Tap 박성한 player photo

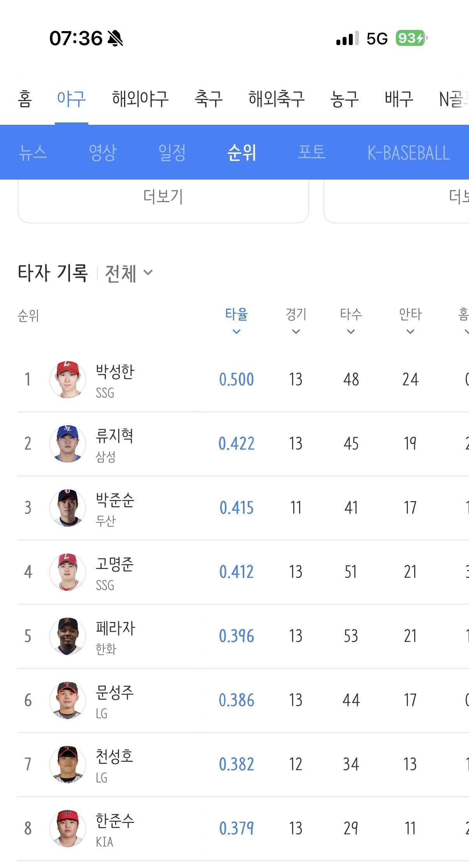point(68,379)
